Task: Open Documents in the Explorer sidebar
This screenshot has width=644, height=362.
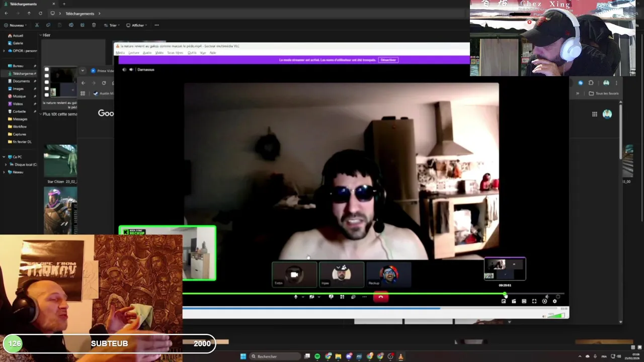Action: click(x=20, y=81)
